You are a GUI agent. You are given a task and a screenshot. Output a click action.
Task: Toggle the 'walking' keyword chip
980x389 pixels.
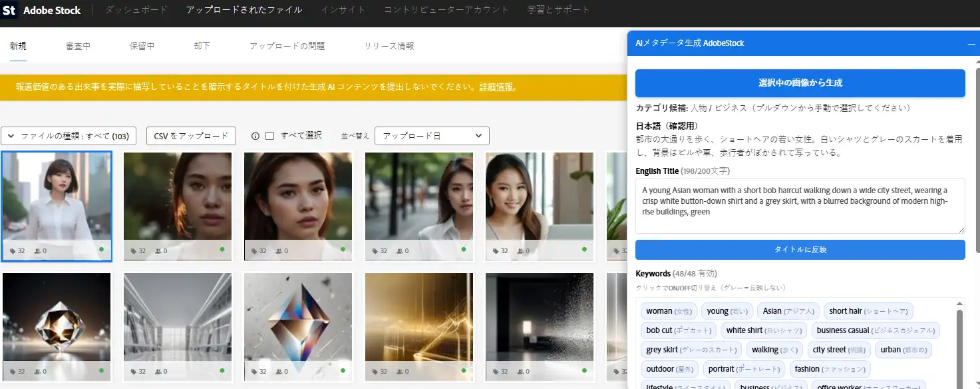[x=774, y=350]
